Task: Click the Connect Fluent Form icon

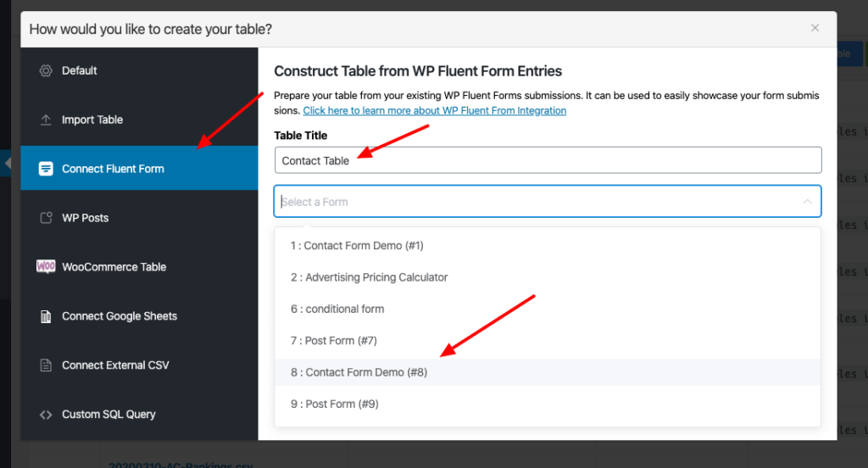Action: (46, 169)
